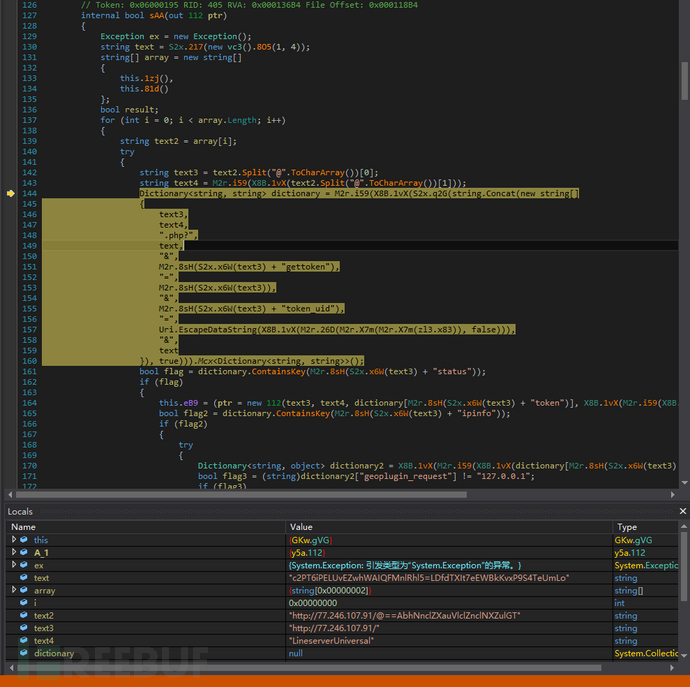Click the Locals panel vertical scrollbar up arrow
Screen dimensions: 690x687
click(684, 526)
